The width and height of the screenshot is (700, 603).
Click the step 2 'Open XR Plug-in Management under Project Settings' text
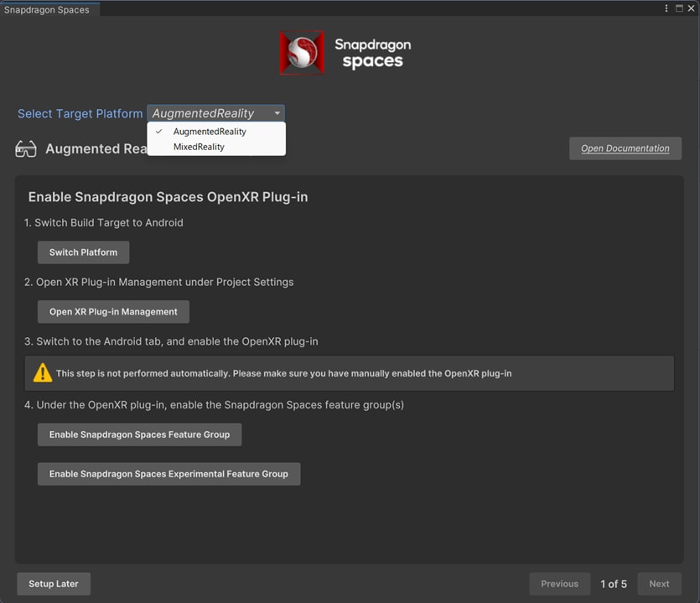coord(159,282)
